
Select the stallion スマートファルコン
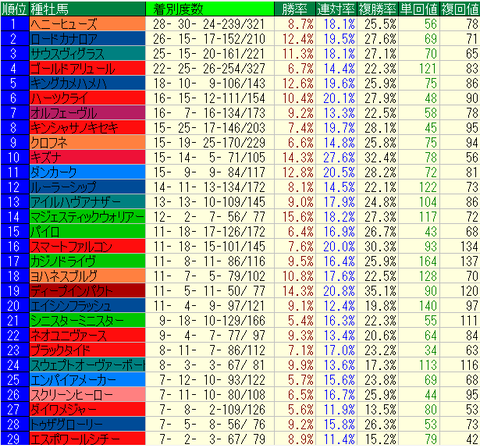pos(87,246)
